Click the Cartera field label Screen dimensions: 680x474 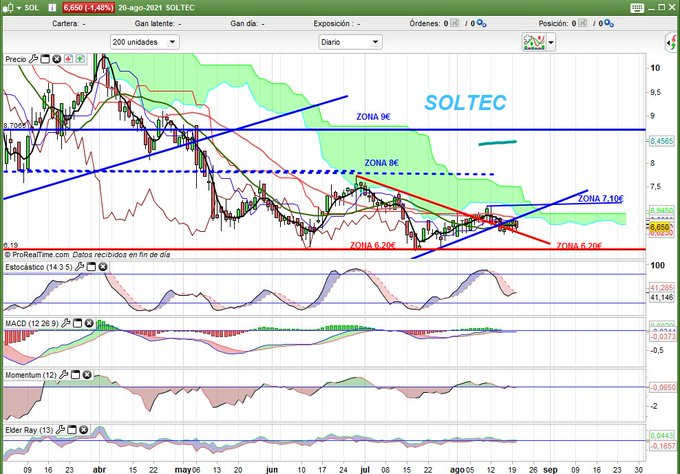65,23
